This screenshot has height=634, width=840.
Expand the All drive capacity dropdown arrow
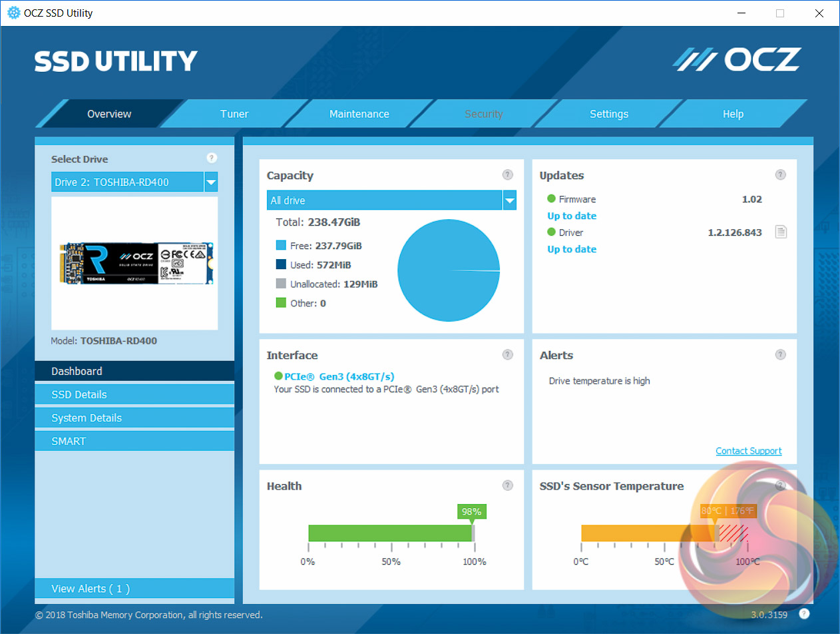click(510, 200)
